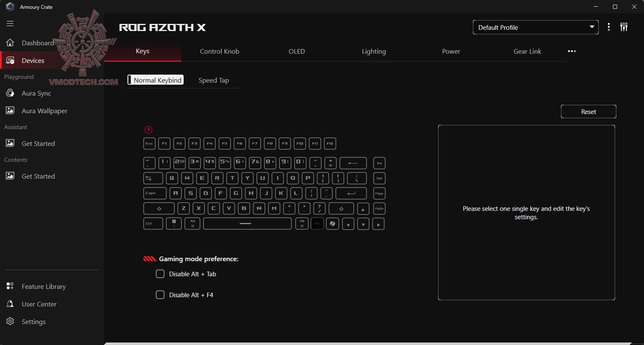Viewport: 644px width, 345px height.
Task: Select the question mark slash key
Action: point(319,208)
